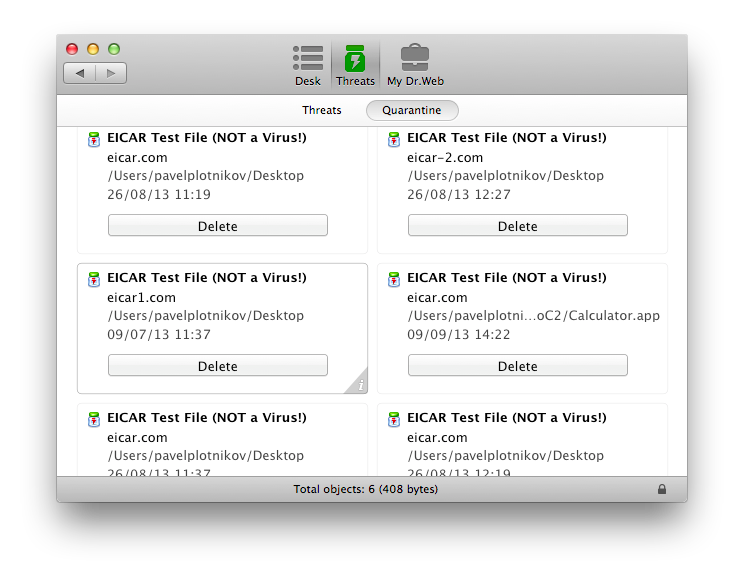
Task: Minimize window with the yellow button
Action: (x=93, y=49)
